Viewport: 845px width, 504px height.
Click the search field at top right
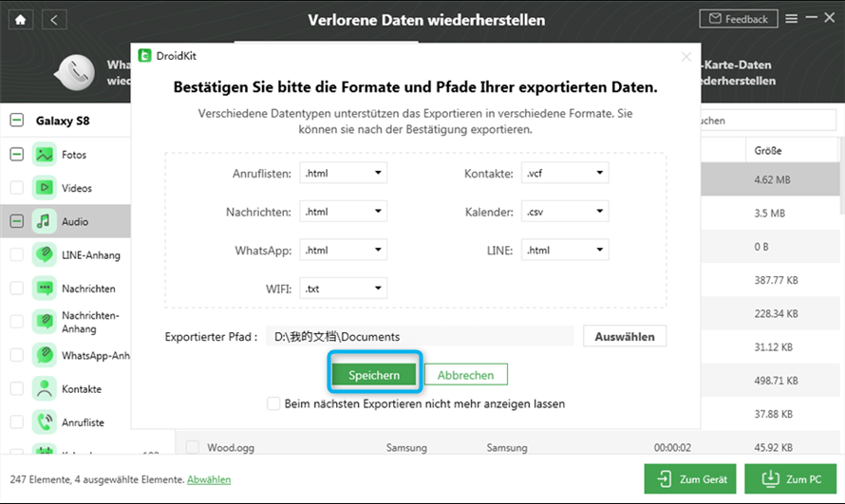click(x=768, y=121)
